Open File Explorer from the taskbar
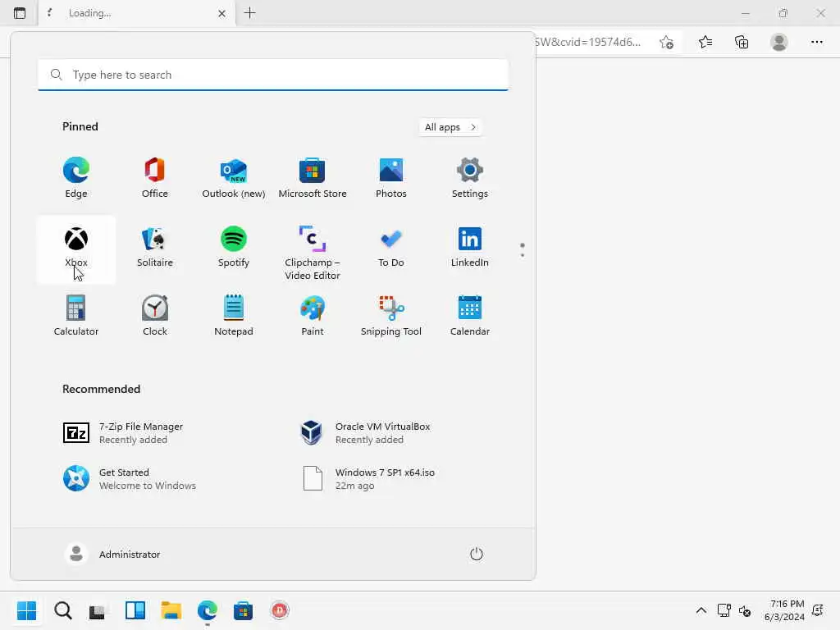This screenshot has height=630, width=840. click(x=171, y=610)
